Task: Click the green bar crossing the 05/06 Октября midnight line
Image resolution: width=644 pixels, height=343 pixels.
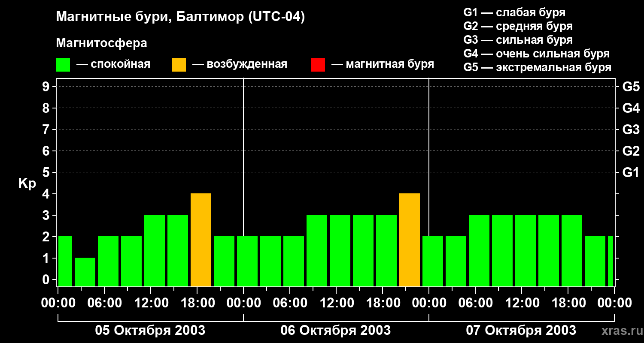Action: click(247, 261)
